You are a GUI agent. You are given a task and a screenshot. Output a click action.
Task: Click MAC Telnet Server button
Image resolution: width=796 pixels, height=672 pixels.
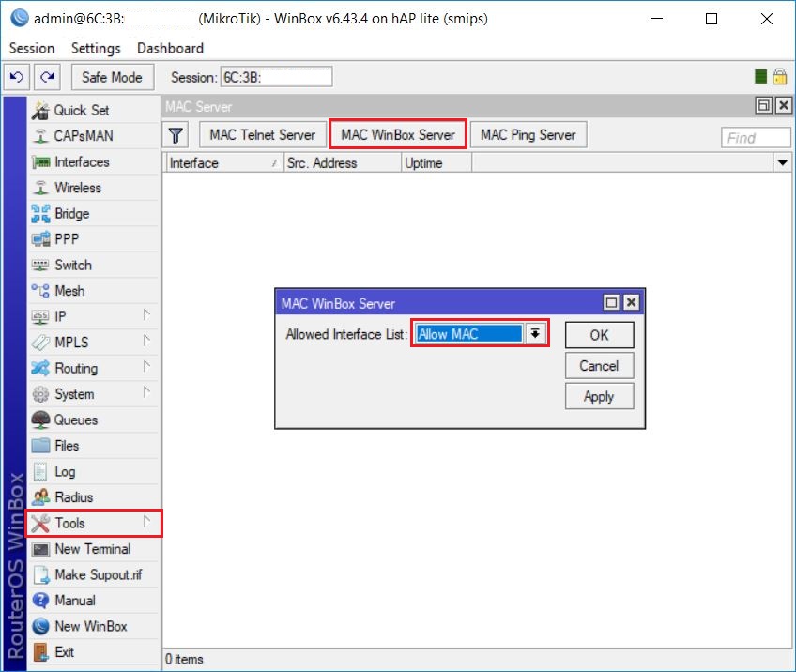click(263, 135)
